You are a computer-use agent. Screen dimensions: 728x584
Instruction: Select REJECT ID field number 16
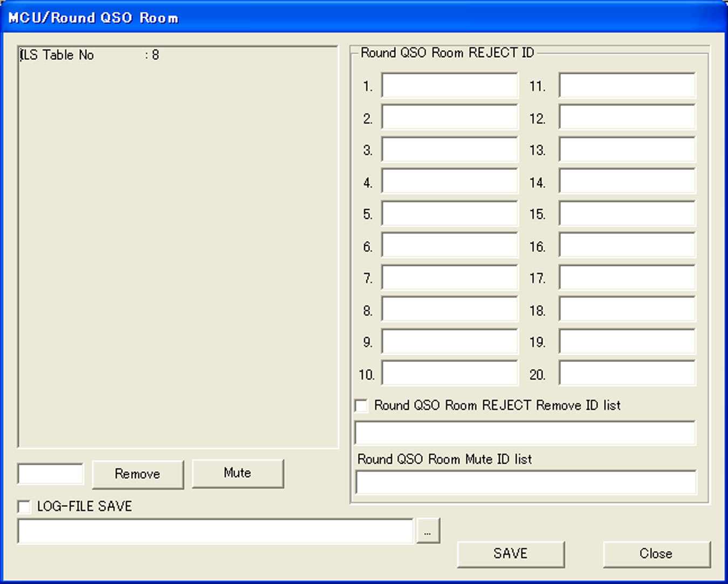[x=627, y=246]
